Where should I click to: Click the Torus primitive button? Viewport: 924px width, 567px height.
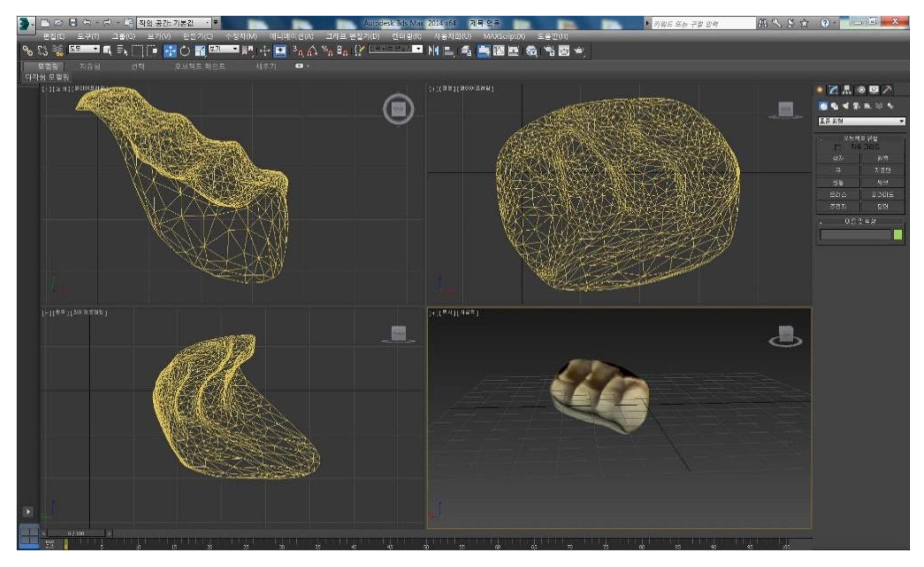tap(838, 195)
